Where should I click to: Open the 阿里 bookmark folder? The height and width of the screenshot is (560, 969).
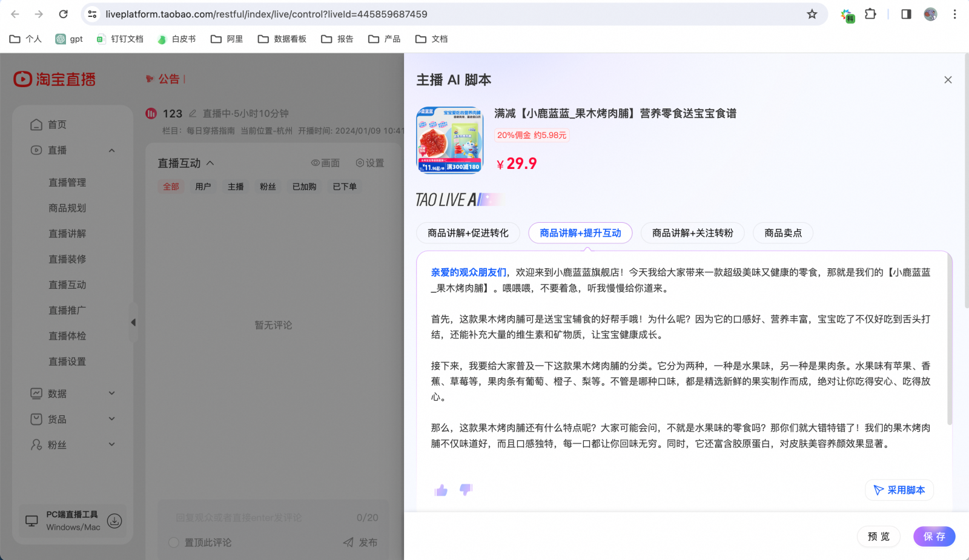[227, 39]
